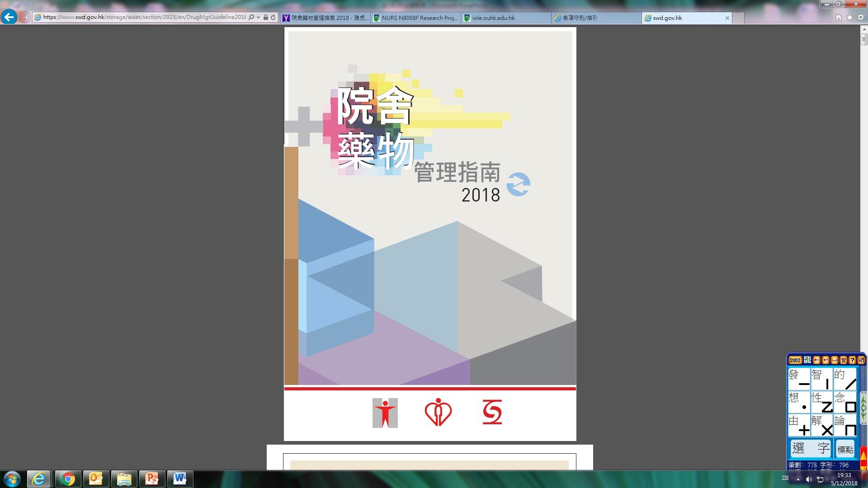Open the Tools gear icon
868x488 pixels.
[860, 18]
